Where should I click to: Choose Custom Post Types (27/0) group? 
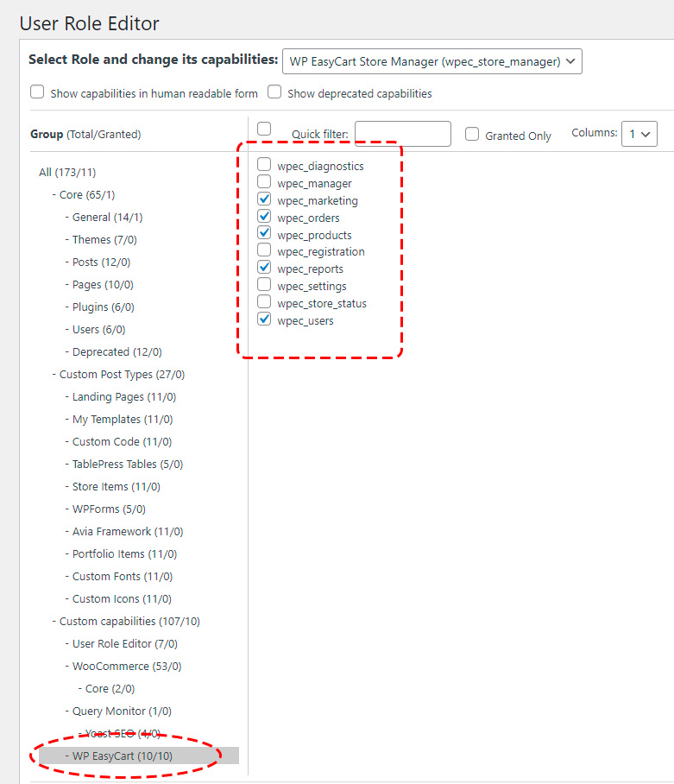[x=122, y=375]
